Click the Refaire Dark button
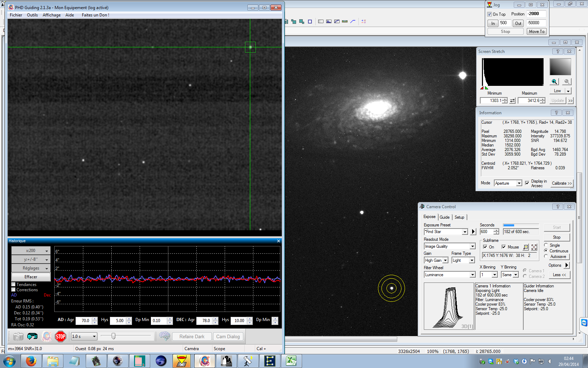Viewport: 588px width, 368px height. 192,336
